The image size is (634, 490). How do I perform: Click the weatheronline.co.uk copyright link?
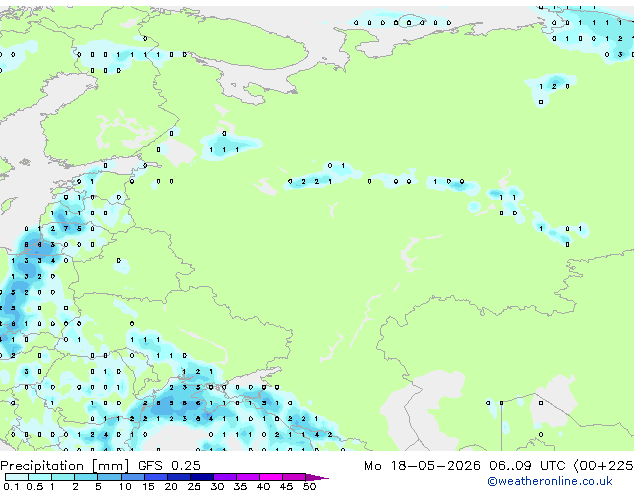click(x=550, y=481)
